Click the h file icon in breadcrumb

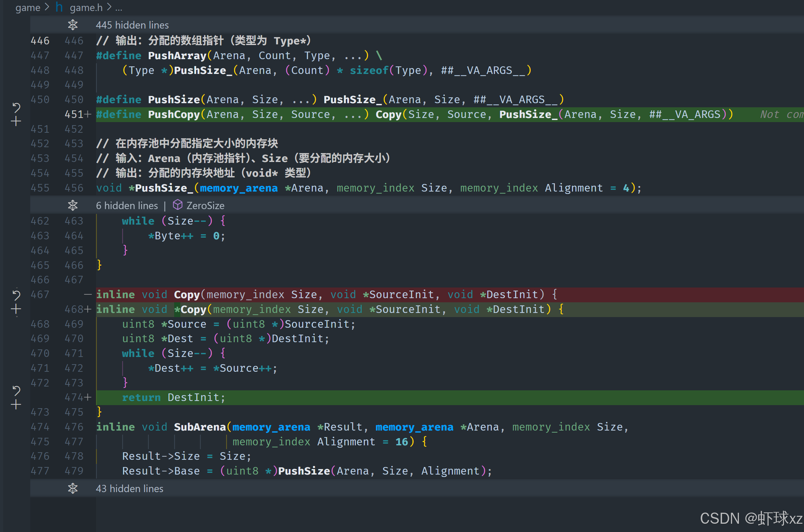[59, 7]
